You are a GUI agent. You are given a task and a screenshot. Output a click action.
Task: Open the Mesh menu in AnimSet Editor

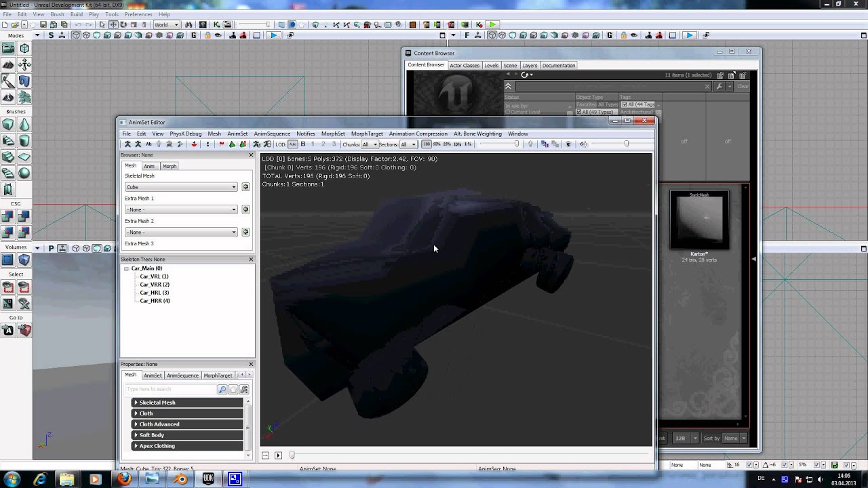point(214,134)
